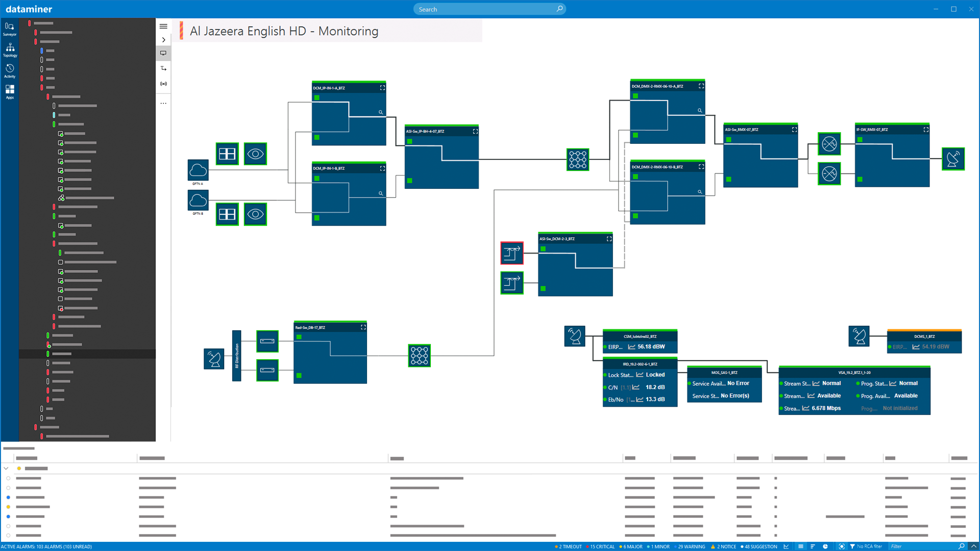
Task: Click the eye monitoring icon above GFTN A
Action: click(255, 154)
